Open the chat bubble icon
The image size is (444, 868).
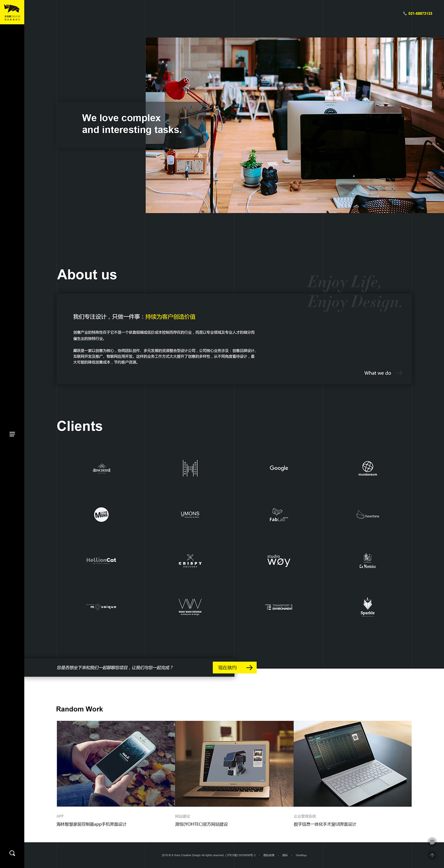[432, 842]
